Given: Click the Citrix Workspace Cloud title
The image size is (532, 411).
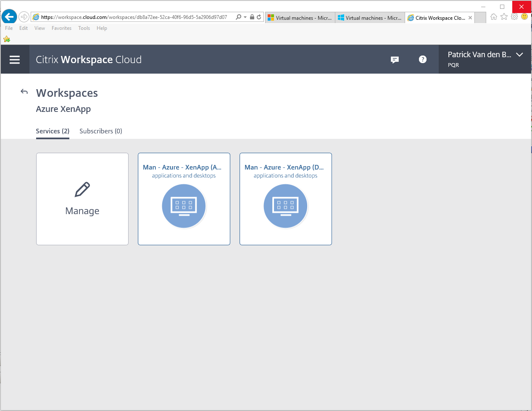Looking at the screenshot, I should [x=89, y=60].
